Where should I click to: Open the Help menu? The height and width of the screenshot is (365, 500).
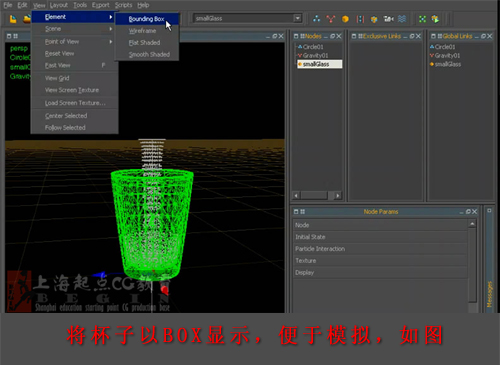[143, 5]
